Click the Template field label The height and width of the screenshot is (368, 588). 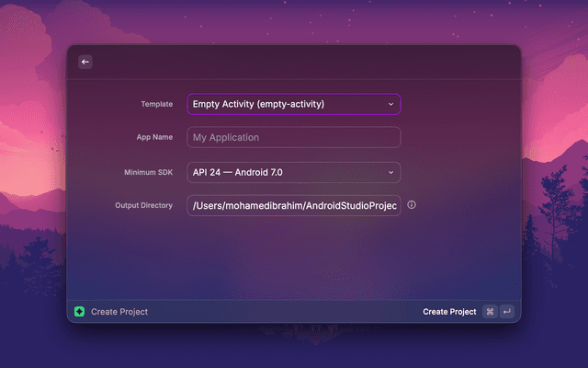click(x=157, y=104)
